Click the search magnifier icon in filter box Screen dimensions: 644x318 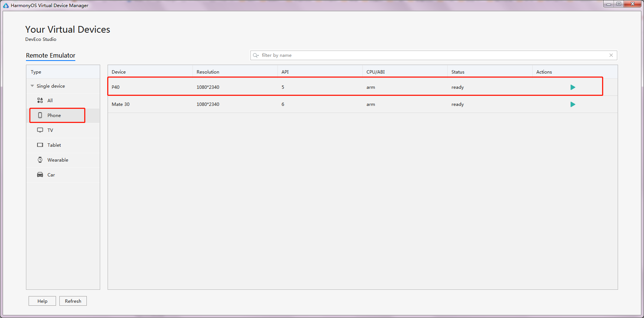tap(256, 55)
